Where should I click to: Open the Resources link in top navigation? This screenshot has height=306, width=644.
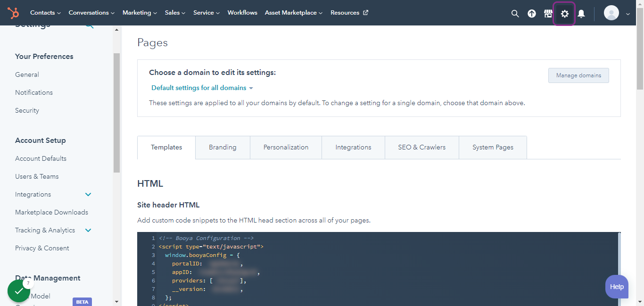pos(349,13)
